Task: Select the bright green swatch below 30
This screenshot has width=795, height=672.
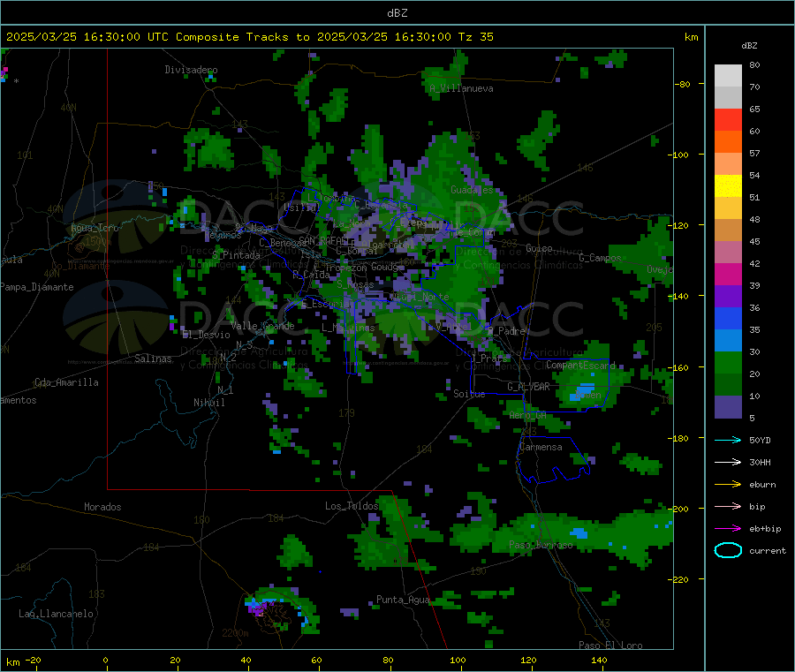Action: click(728, 362)
